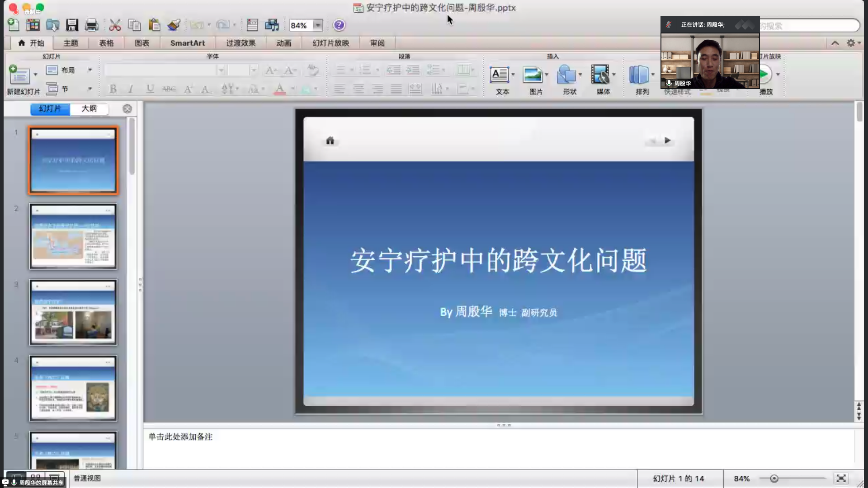Select slide 3 thumbnail in sidebar
The width and height of the screenshot is (868, 488).
(73, 312)
